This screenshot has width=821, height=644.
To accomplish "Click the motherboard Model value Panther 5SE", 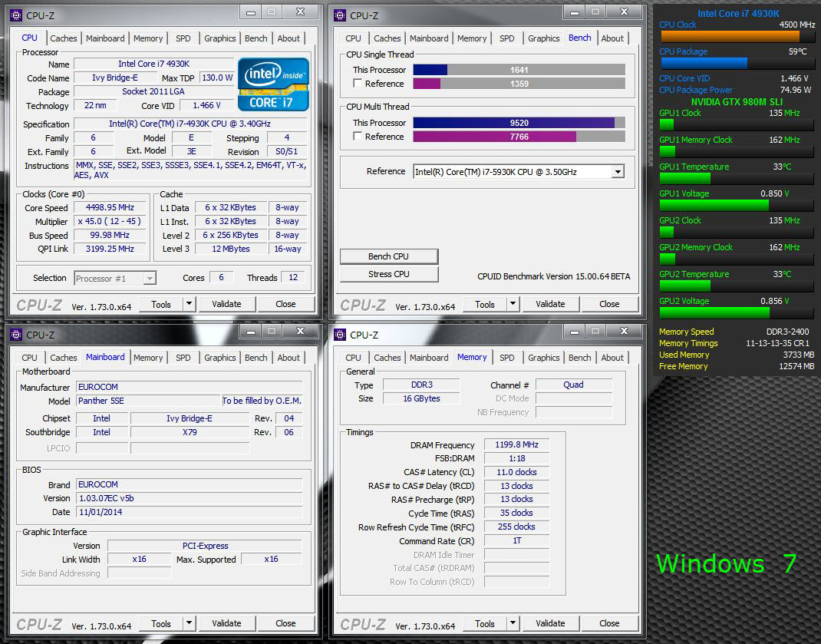I will [x=149, y=401].
